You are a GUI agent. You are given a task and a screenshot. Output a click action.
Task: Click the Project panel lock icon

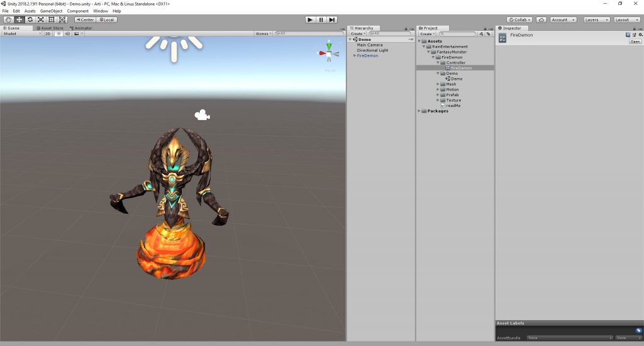[485, 28]
